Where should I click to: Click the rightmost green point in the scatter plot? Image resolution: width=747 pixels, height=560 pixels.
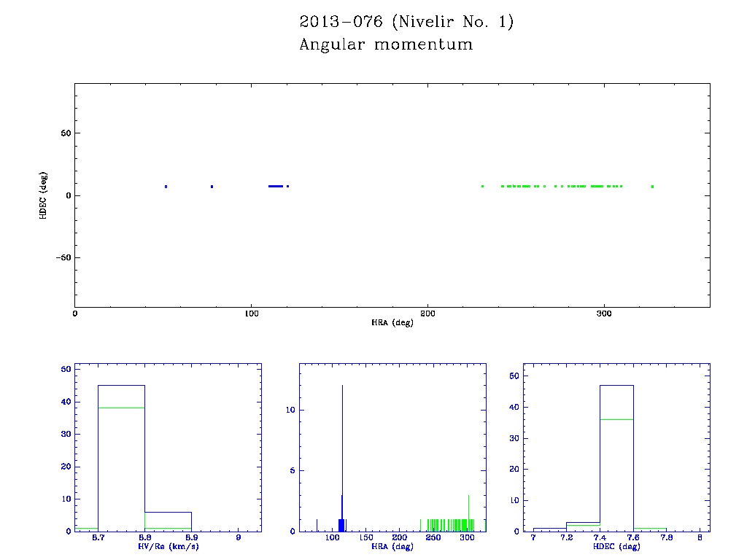click(x=652, y=187)
